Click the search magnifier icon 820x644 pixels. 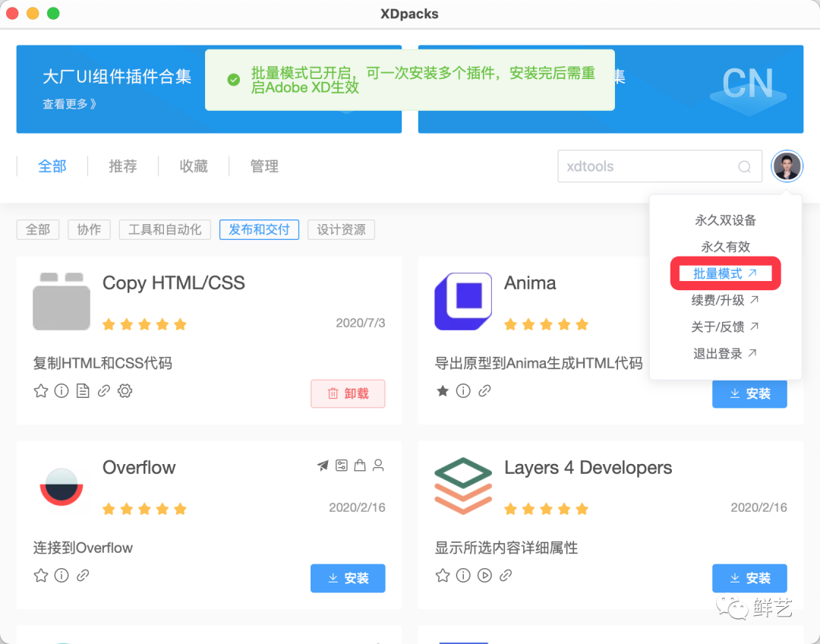744,166
